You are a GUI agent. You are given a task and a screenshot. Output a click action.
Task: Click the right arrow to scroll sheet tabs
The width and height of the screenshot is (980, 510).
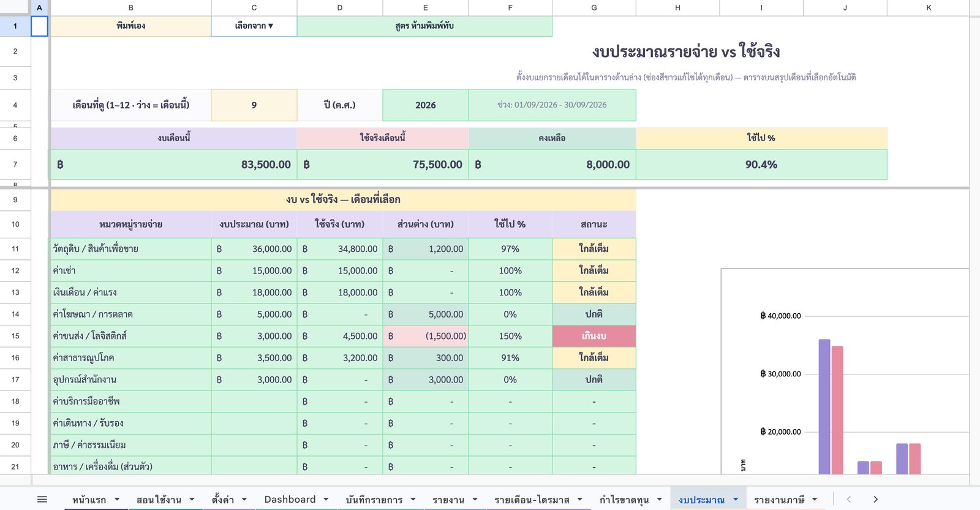coord(875,500)
